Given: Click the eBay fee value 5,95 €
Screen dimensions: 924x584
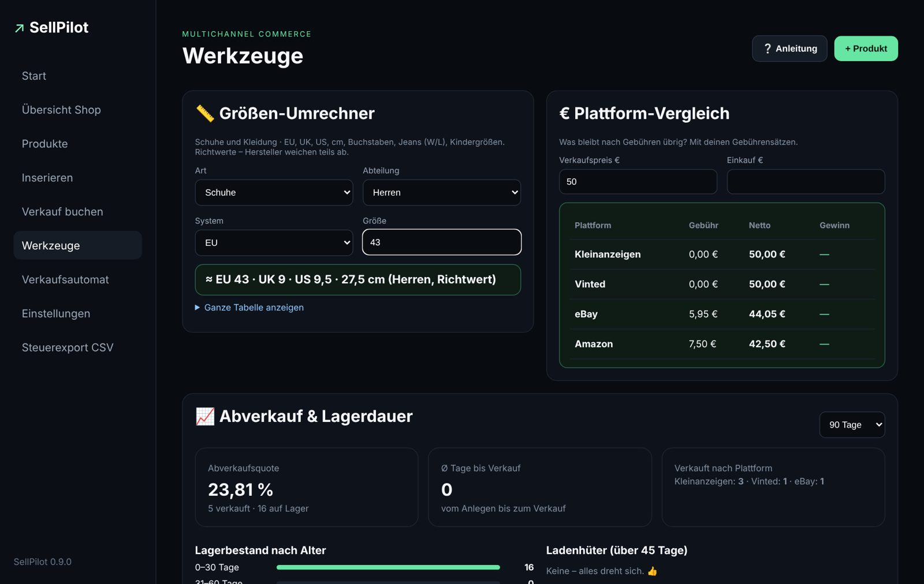Looking at the screenshot, I should tap(703, 314).
